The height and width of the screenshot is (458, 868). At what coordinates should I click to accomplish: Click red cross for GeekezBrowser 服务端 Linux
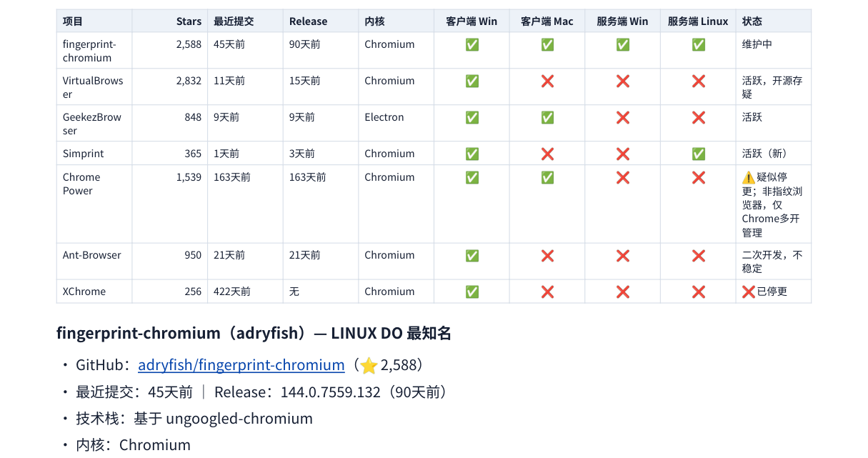(x=699, y=118)
